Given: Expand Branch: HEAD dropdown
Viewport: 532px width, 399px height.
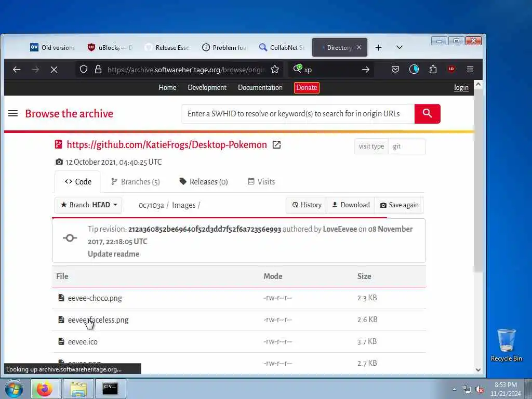Looking at the screenshot, I should pyautogui.click(x=88, y=205).
